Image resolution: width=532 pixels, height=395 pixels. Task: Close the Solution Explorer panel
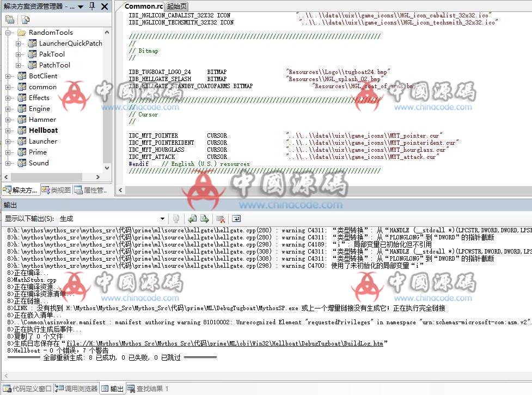click(x=104, y=7)
